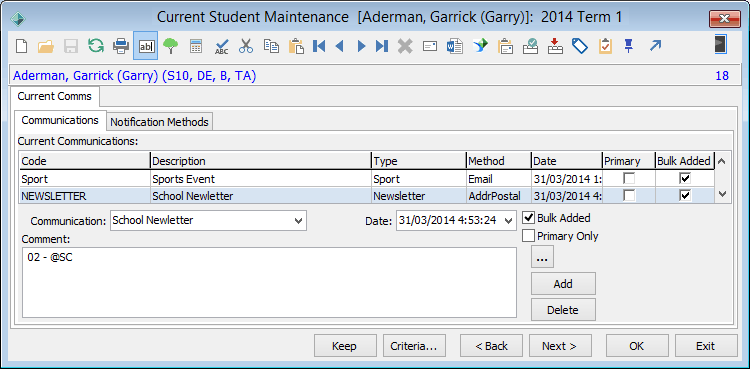This screenshot has height=369, width=750.
Task: Expand the Date dropdown picker
Action: coord(508,221)
